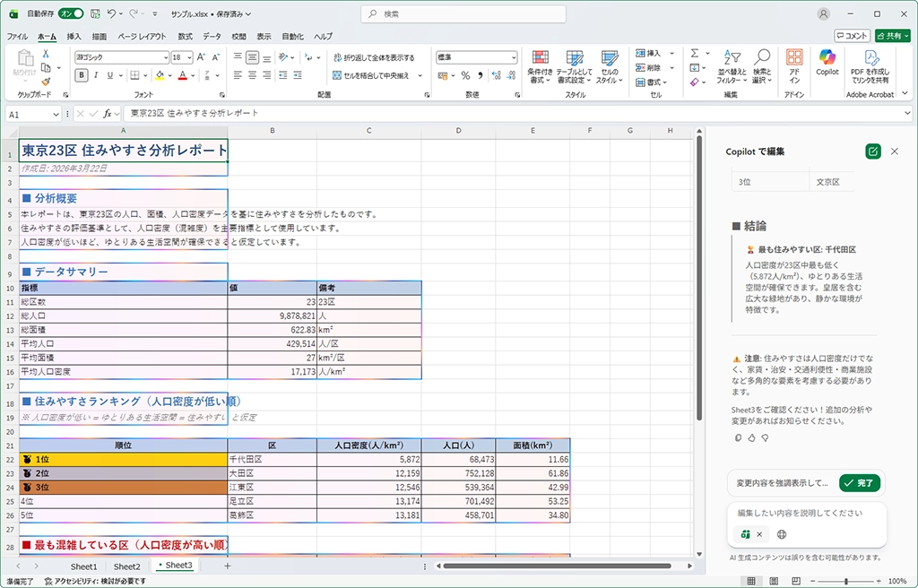Screen dimensions: 918x588
Task: Click the globe icon in Copilot input
Action: coord(782,534)
